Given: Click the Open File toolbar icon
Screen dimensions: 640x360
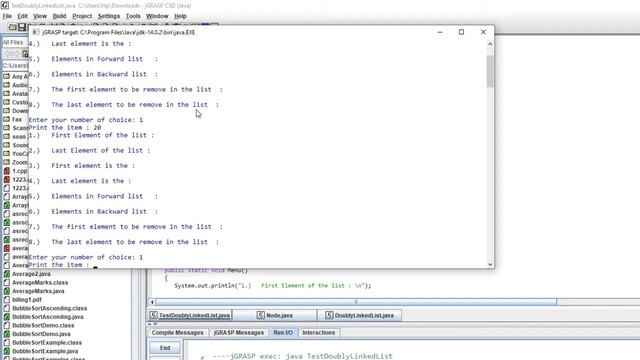Looking at the screenshot, I should (12, 27).
